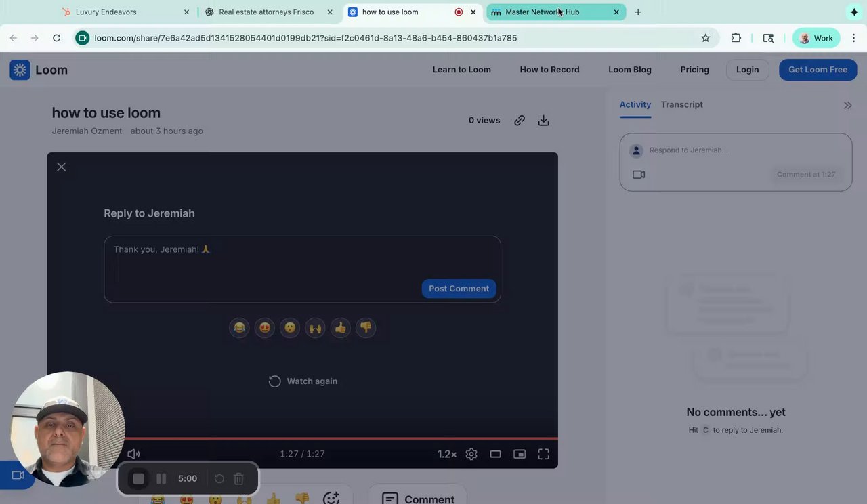Viewport: 867px width, 504px height.
Task: Close the reply overlay with X
Action: pyautogui.click(x=62, y=167)
